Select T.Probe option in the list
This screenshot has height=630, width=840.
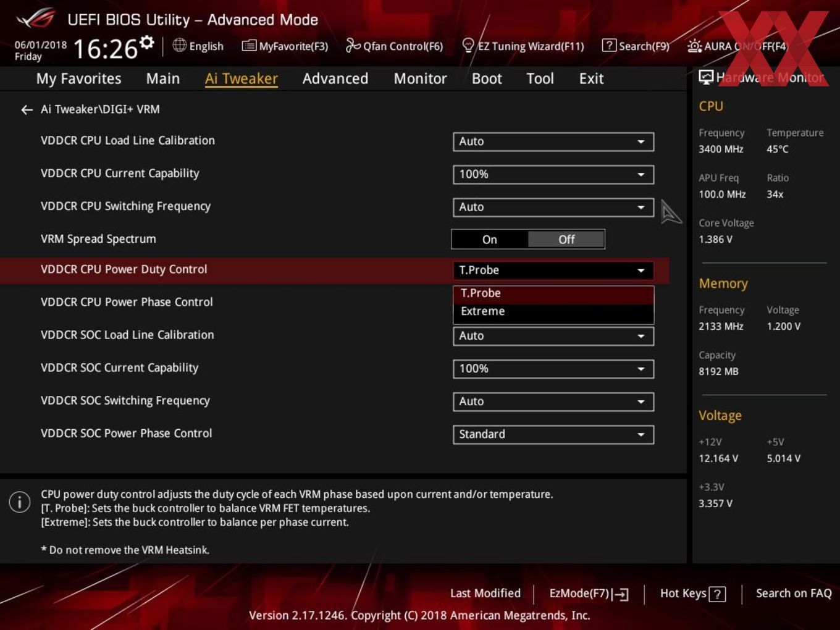point(553,293)
